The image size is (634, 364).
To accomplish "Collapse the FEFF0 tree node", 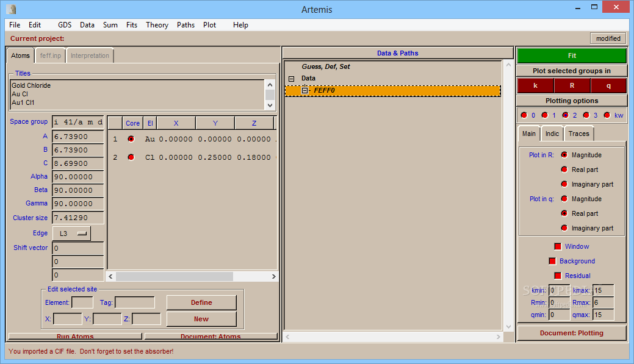I will (304, 90).
